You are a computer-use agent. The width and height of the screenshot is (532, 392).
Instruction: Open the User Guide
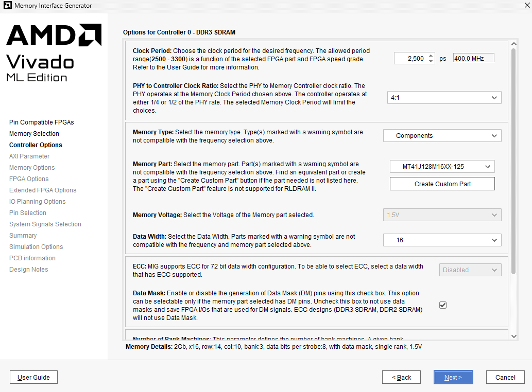(33, 377)
